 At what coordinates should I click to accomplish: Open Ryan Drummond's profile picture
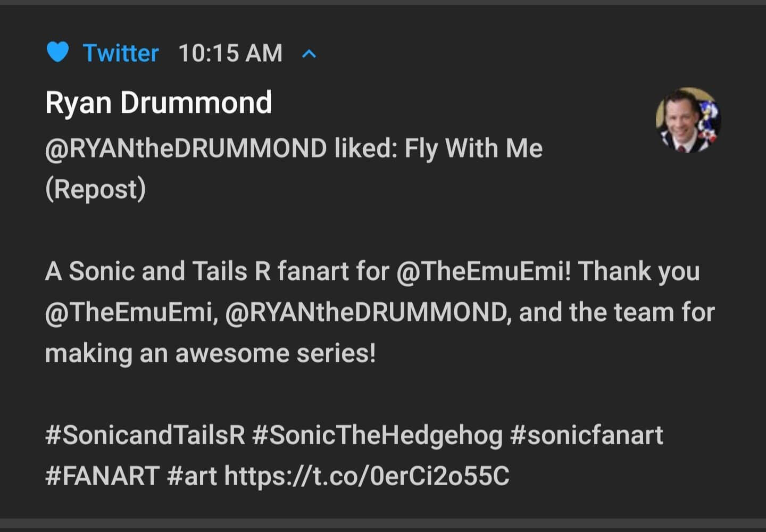(x=688, y=120)
